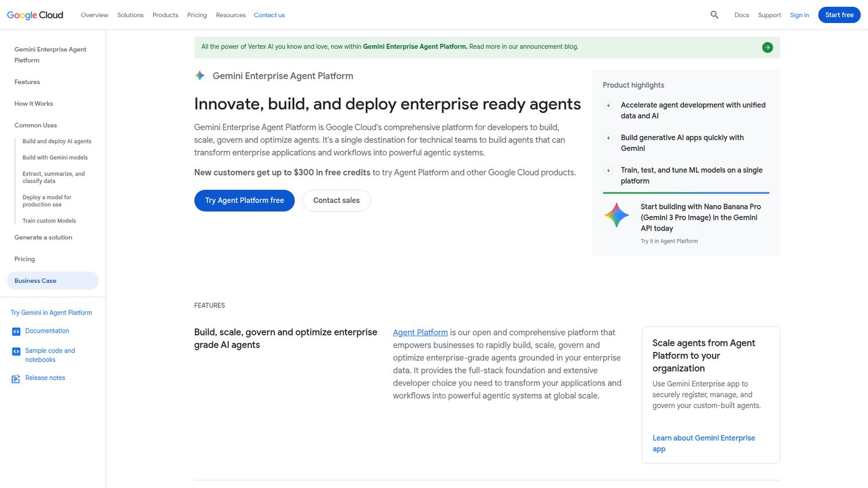Click Try Agent Platform free button
Screen dimensions: 868x488
[244, 200]
